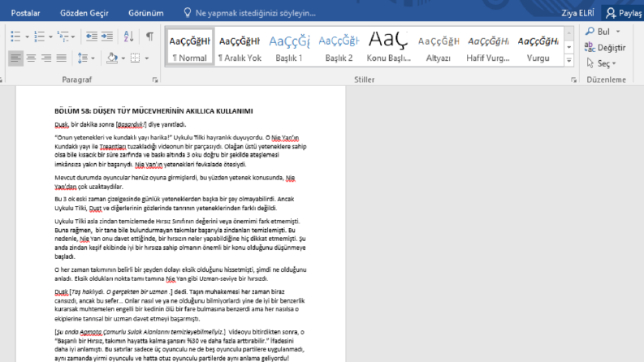Click the lightbulb Tell Me icon
Screen dimensions: 644x362
tap(188, 13)
